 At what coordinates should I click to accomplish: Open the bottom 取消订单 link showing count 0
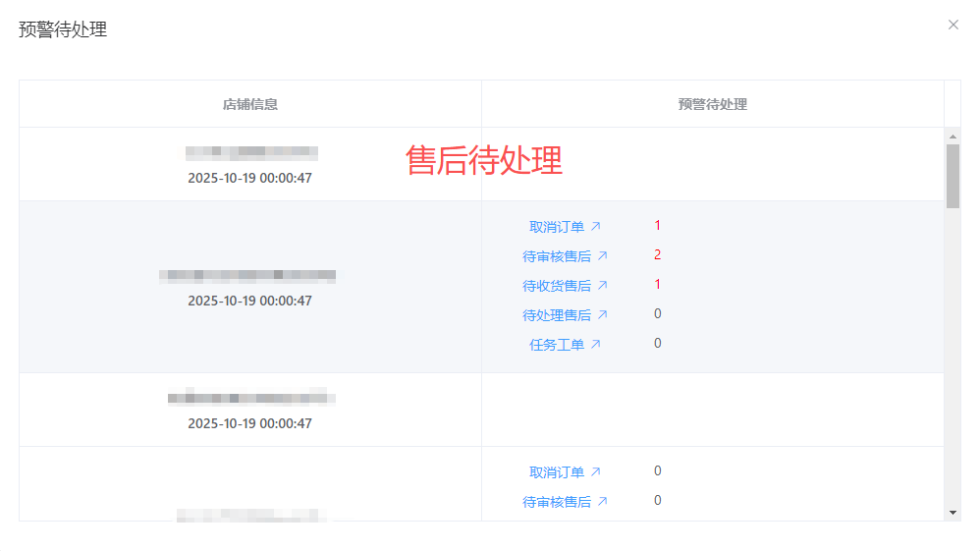coord(557,472)
